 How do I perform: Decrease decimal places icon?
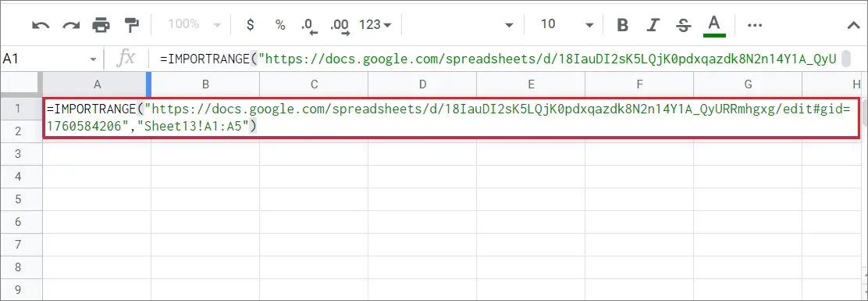[x=309, y=26]
